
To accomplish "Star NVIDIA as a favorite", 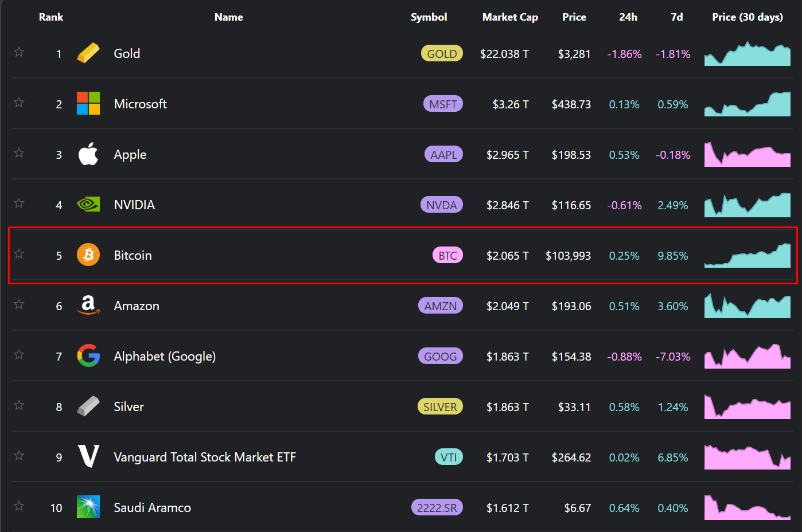I will click(x=19, y=204).
